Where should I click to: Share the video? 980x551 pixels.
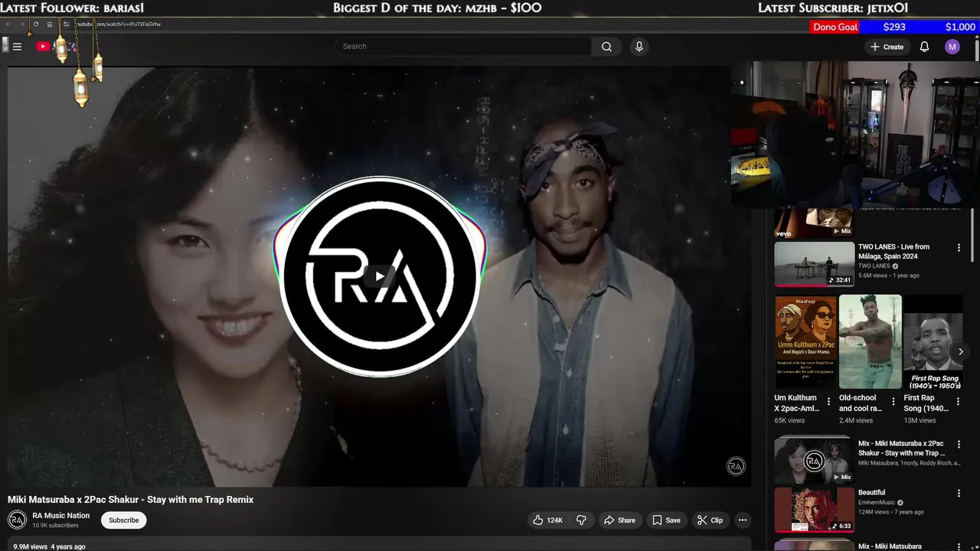coord(619,520)
